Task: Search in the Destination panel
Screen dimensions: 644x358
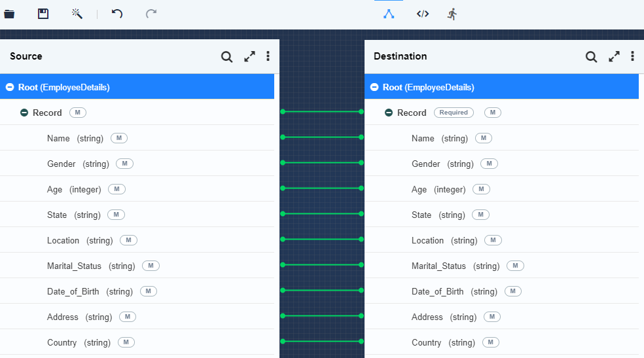Action: [592, 57]
